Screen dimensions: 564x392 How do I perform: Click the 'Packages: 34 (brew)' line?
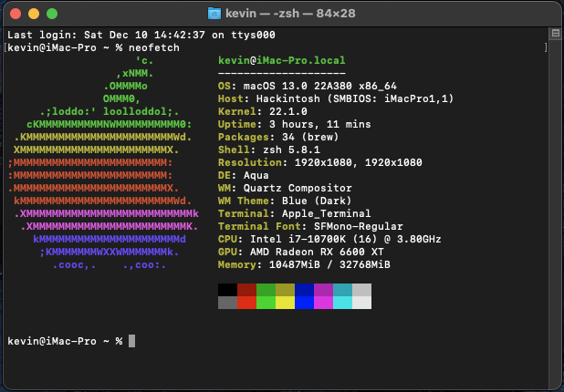pyautogui.click(x=278, y=138)
